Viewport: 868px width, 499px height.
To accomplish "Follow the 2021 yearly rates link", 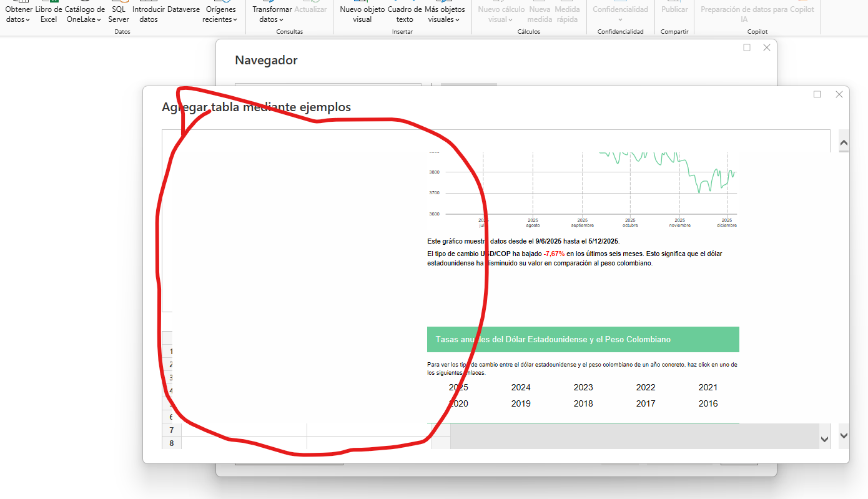I will pos(708,387).
